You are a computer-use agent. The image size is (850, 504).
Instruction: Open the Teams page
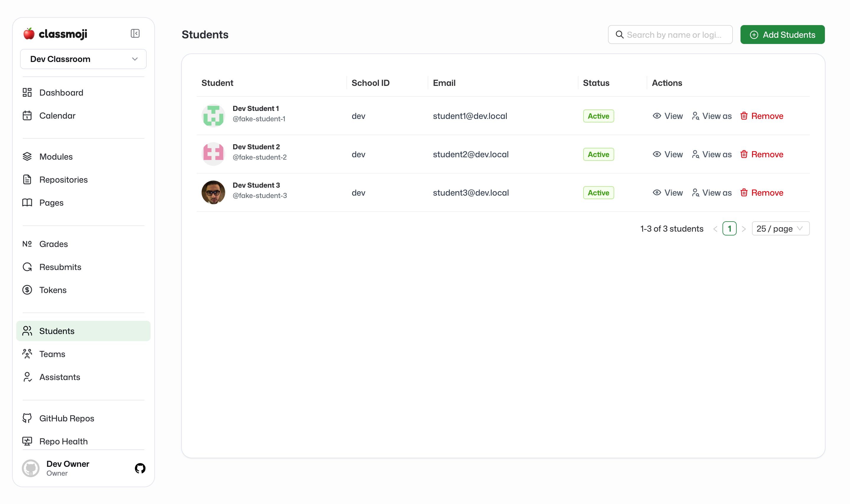pyautogui.click(x=83, y=354)
